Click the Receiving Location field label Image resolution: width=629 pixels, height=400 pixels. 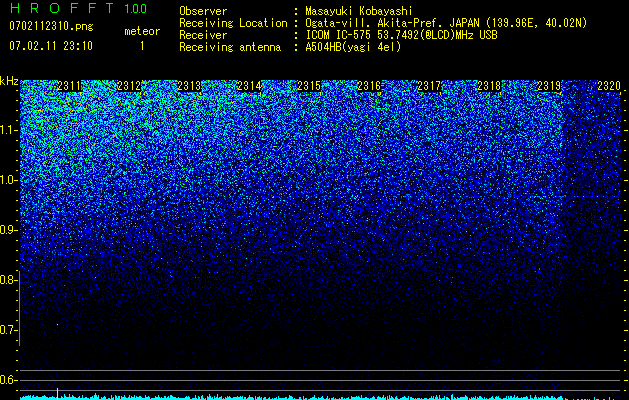233,23
